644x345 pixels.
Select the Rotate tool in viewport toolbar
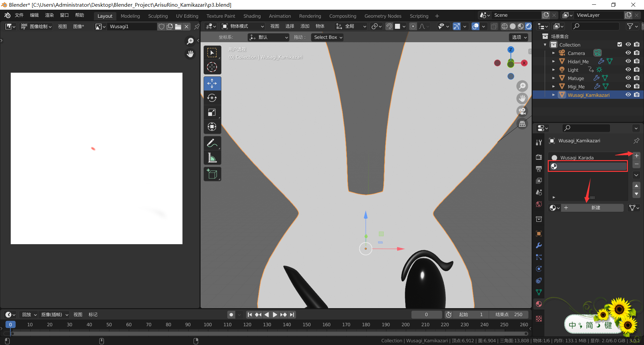click(212, 98)
